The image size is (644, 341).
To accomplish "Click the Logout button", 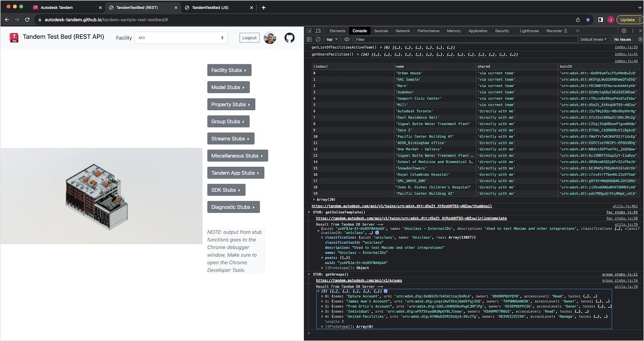I will (249, 38).
